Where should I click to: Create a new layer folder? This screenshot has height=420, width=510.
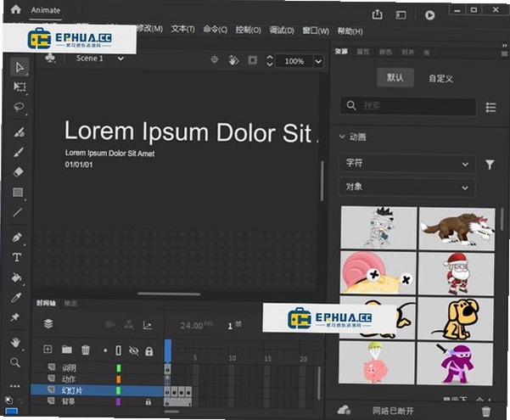[x=67, y=350]
